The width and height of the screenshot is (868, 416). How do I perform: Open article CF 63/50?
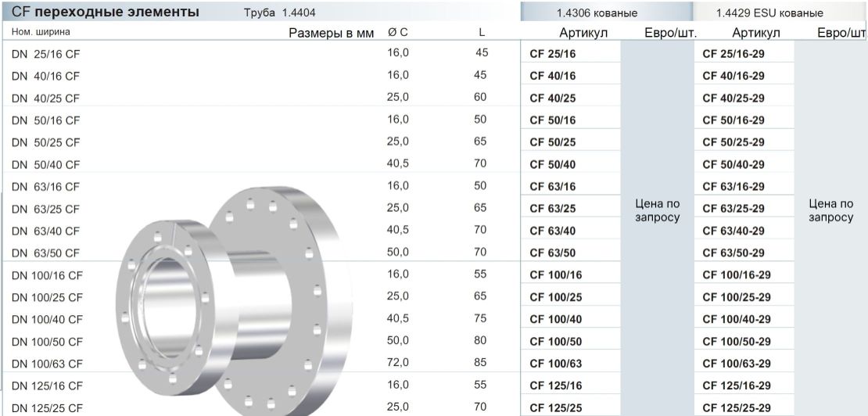click(x=552, y=253)
